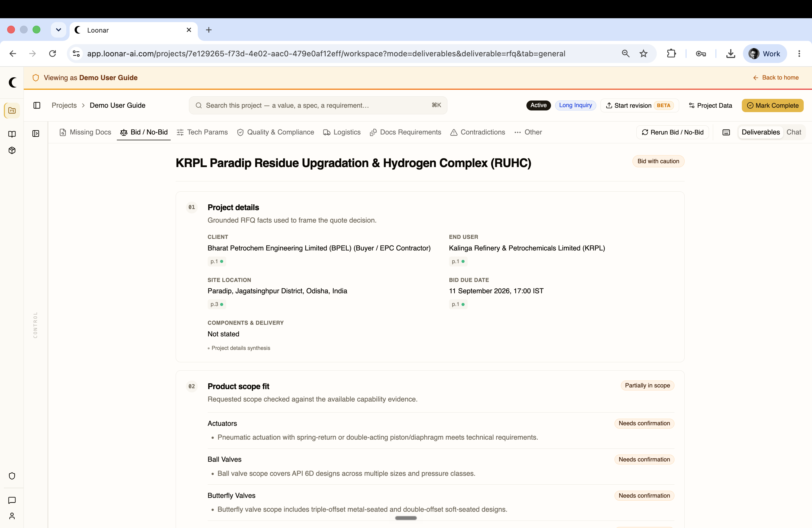Open the Work profile menu
The height and width of the screenshot is (528, 812).
click(765, 54)
